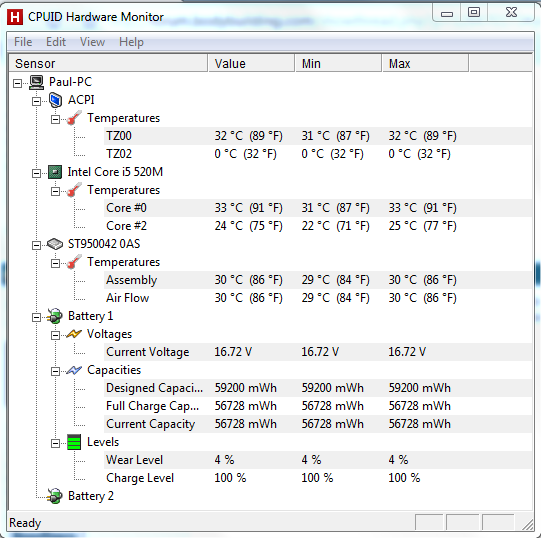Select the Core #0 temperature row
This screenshot has height=538, width=541.
[x=317, y=208]
